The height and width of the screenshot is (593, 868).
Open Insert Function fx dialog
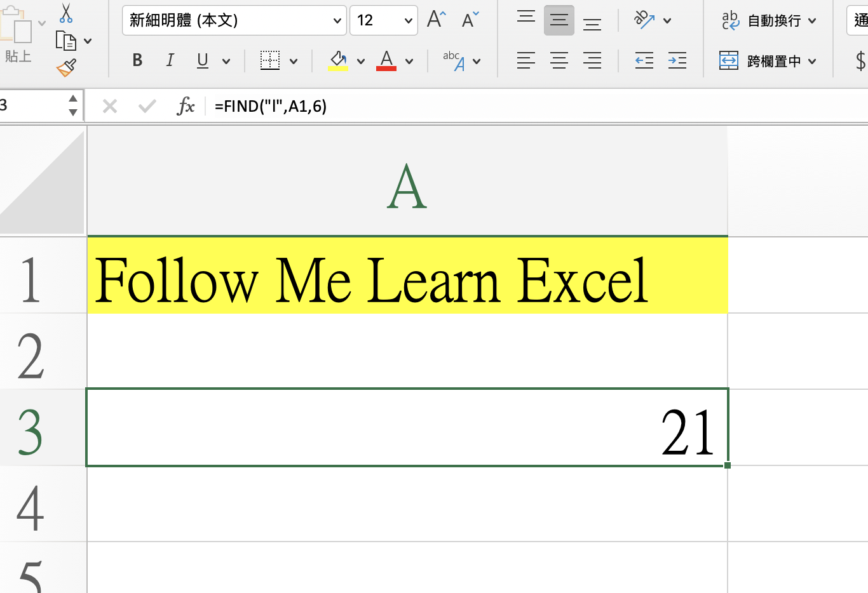coord(186,106)
